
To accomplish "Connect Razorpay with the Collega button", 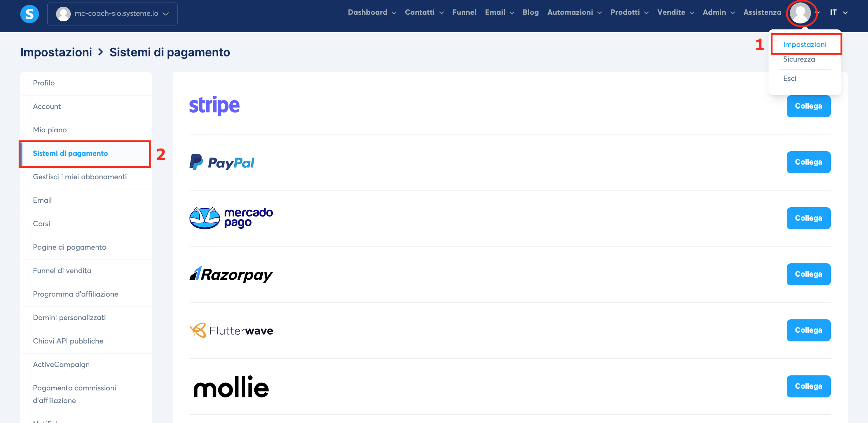I will pyautogui.click(x=808, y=274).
